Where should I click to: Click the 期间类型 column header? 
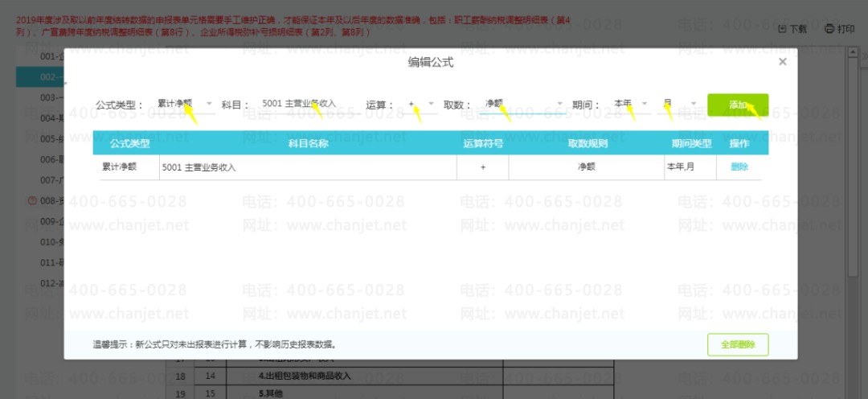tap(691, 143)
